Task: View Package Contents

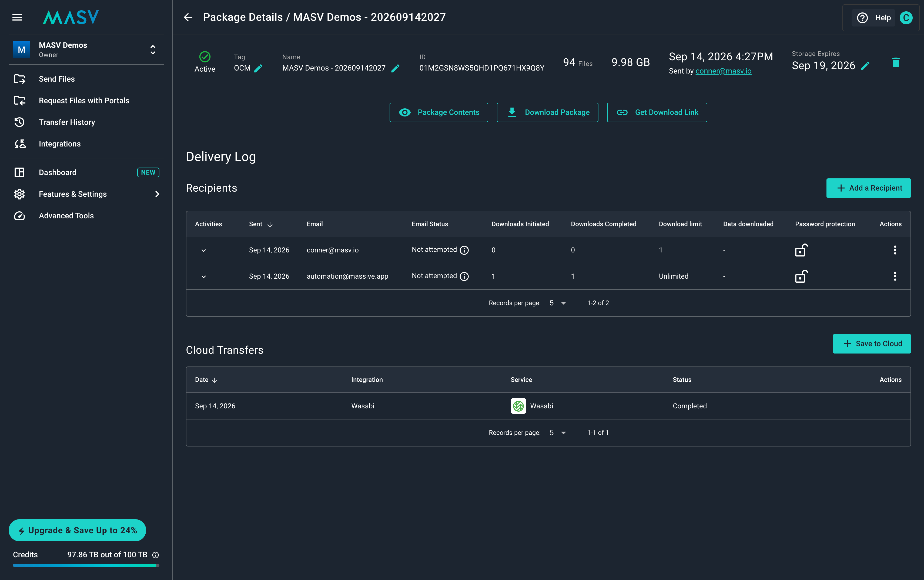Action: 438,112
